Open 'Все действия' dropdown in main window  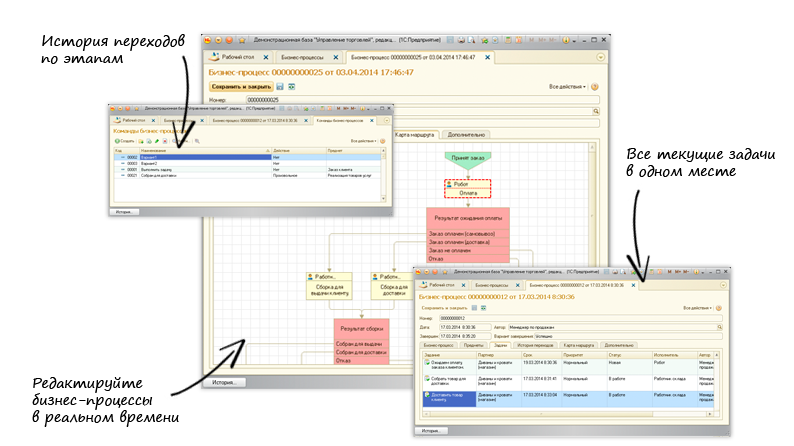[568, 87]
